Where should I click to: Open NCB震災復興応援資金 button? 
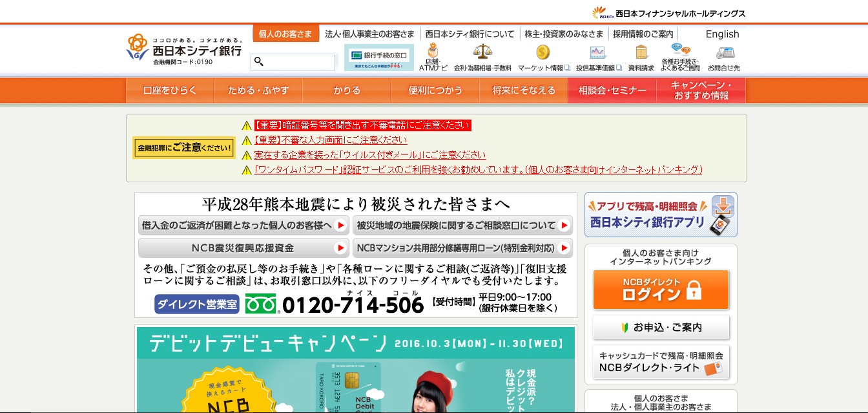pos(244,248)
